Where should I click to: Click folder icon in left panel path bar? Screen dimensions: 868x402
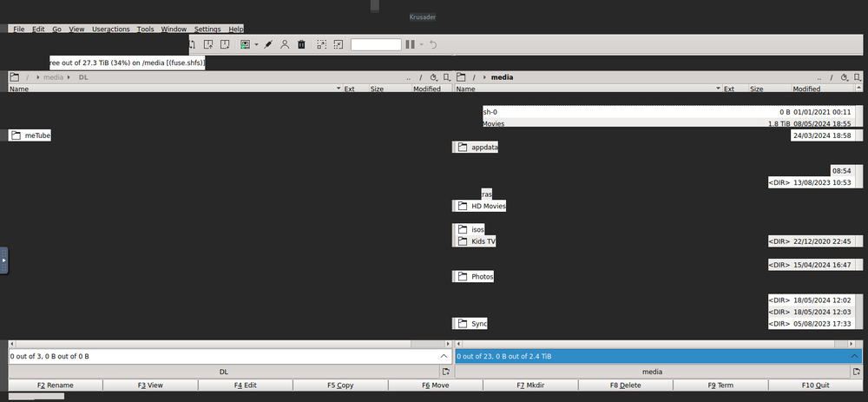(x=15, y=77)
